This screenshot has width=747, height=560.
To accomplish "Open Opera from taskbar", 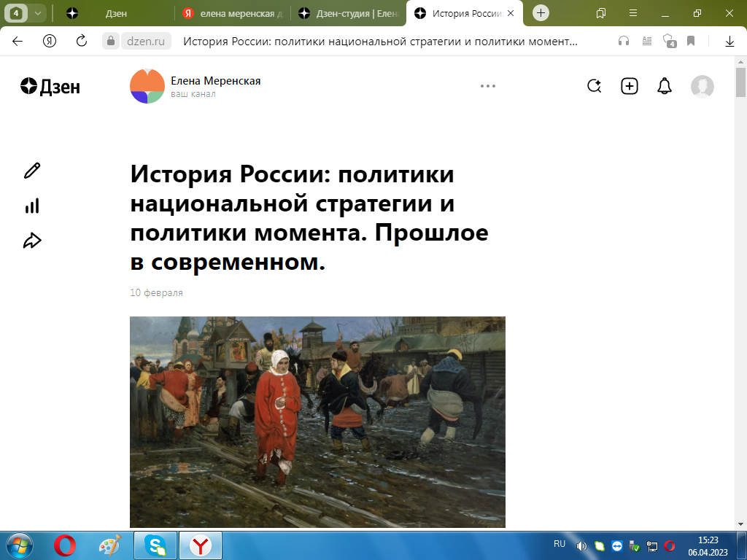I will tap(64, 545).
